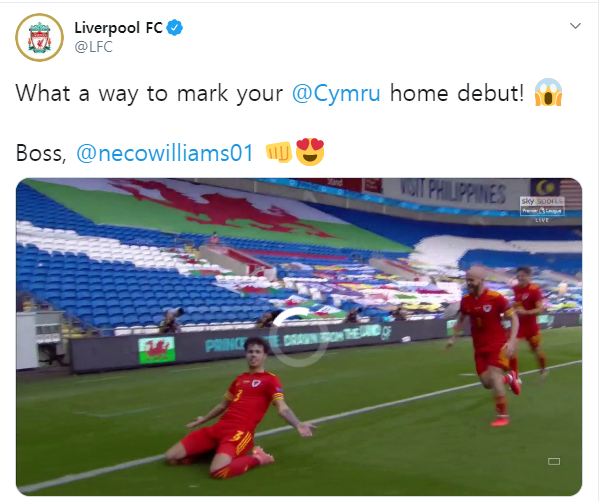The image size is (600, 501).
Task: Click the large Welsh dragon banner over the seats
Action: click(x=214, y=212)
